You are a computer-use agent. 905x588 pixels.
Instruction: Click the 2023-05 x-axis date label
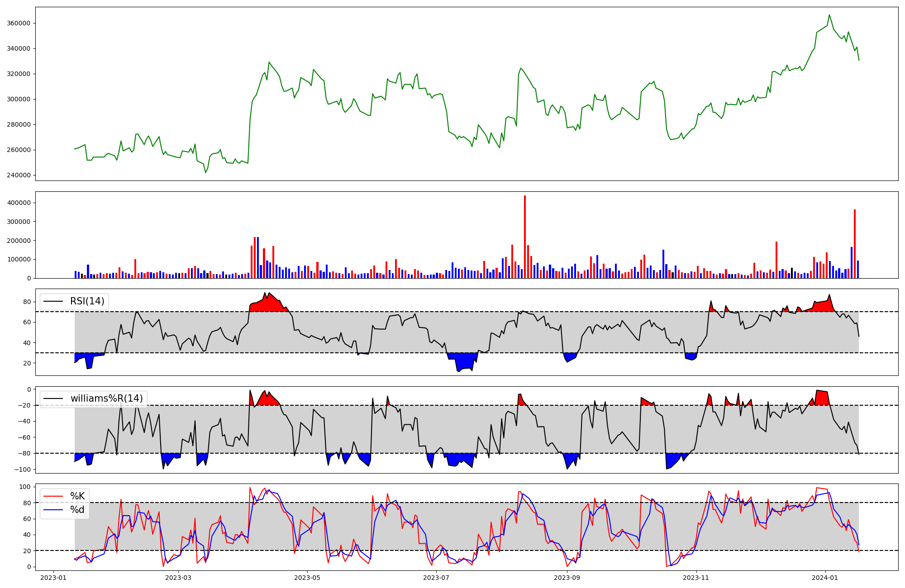coord(307,578)
